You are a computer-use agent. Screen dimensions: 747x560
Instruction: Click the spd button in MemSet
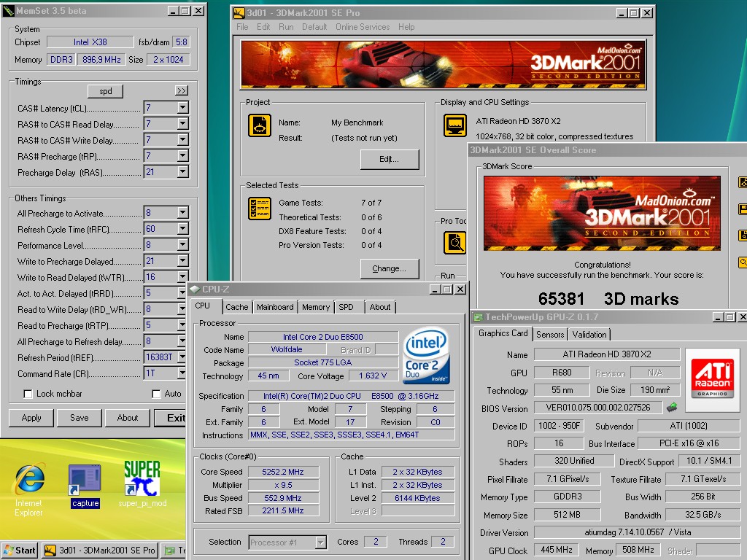pos(105,91)
